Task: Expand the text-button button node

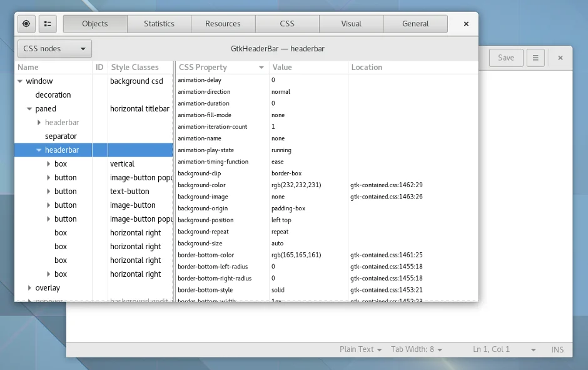Action: coord(49,192)
